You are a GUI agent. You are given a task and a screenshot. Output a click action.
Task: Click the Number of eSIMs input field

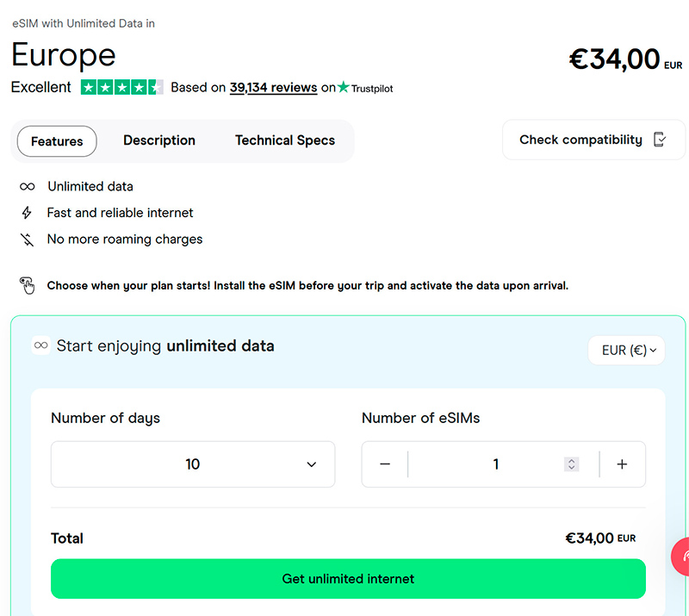(x=495, y=464)
